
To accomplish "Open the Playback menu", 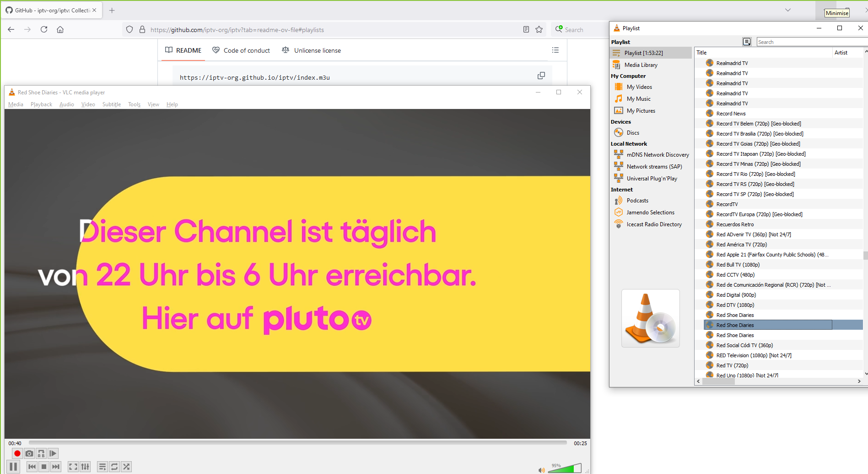I will click(x=41, y=104).
